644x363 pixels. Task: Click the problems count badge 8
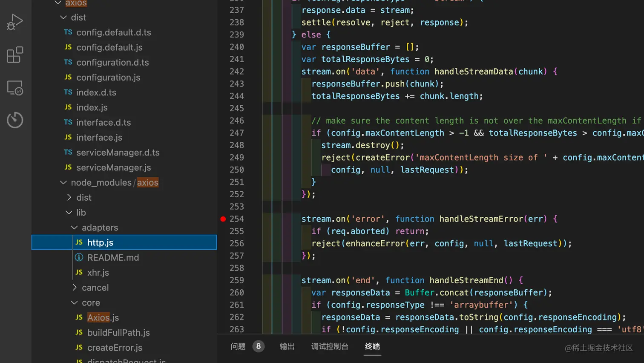[x=258, y=346]
